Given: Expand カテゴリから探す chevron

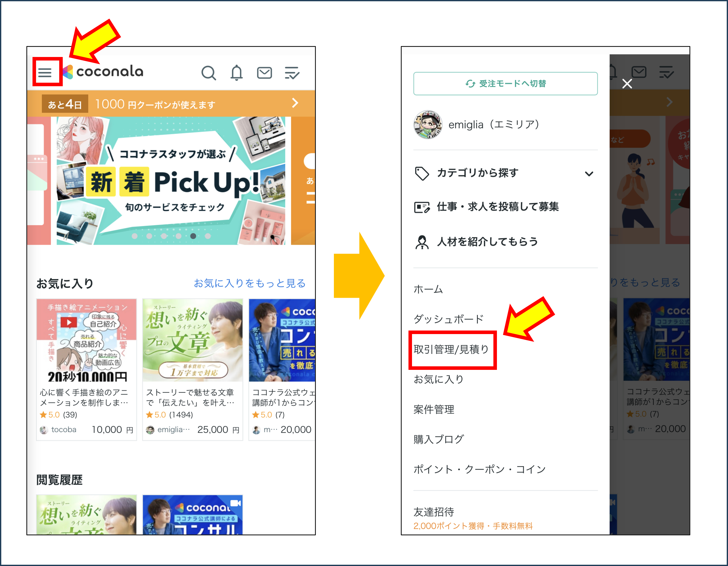Looking at the screenshot, I should [589, 173].
